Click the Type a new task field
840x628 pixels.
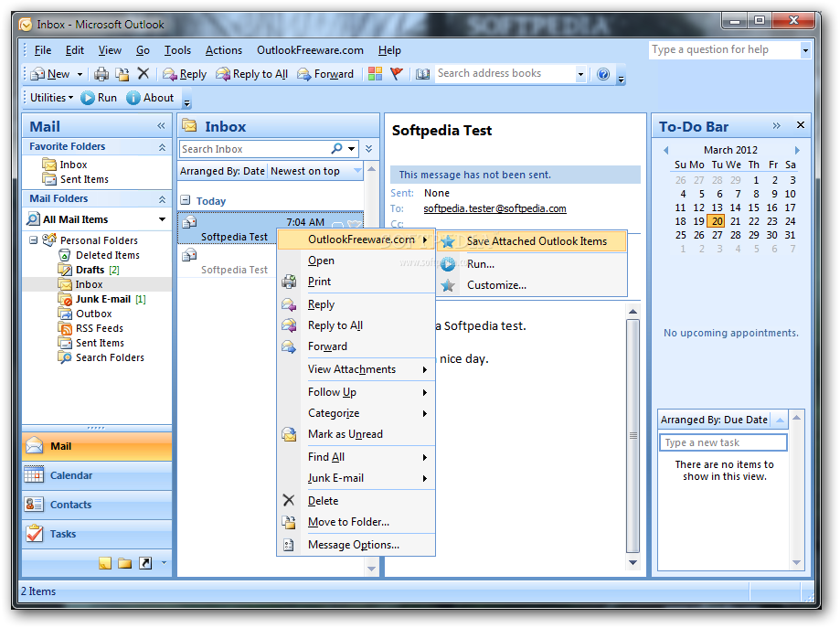[x=723, y=442]
